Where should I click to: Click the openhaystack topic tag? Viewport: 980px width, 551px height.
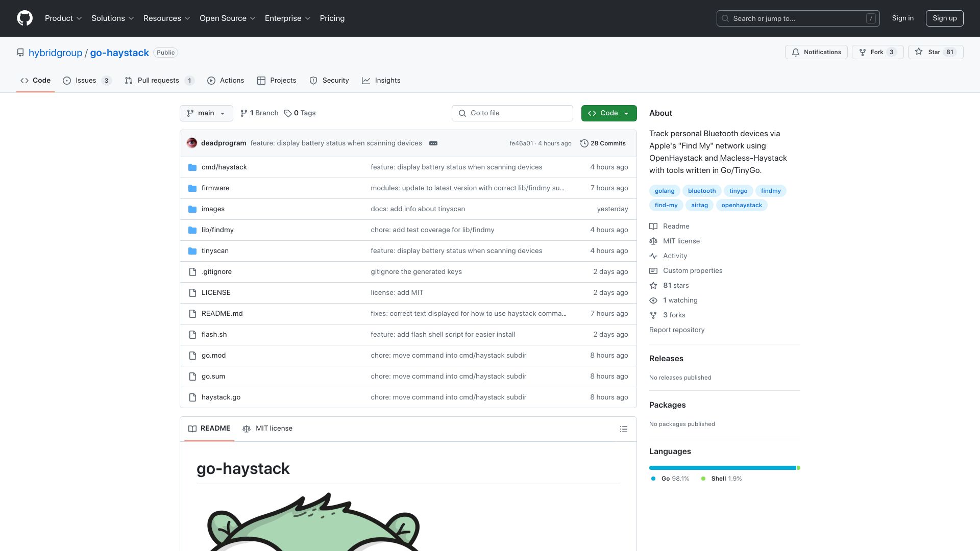coord(742,205)
